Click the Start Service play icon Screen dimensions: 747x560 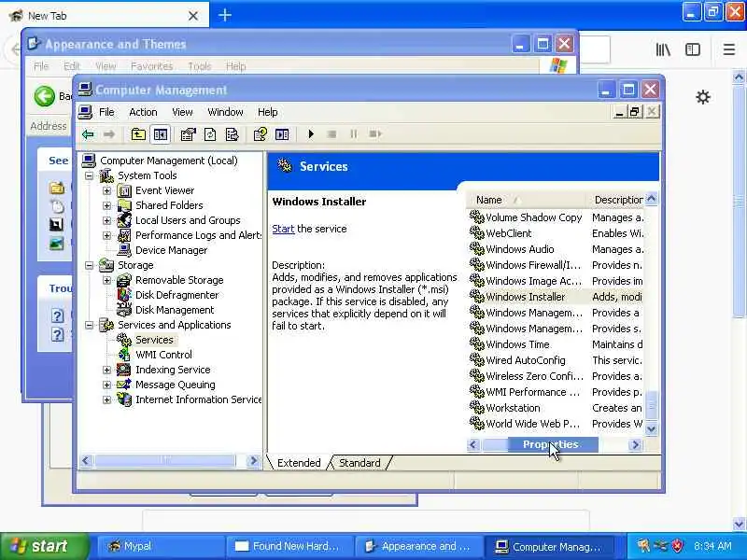(311, 134)
